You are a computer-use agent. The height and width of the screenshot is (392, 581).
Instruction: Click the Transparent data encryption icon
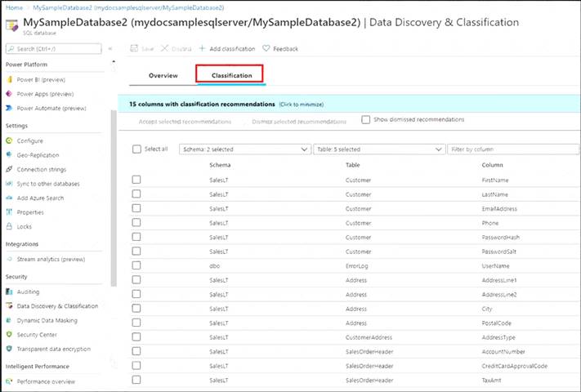pos(9,349)
